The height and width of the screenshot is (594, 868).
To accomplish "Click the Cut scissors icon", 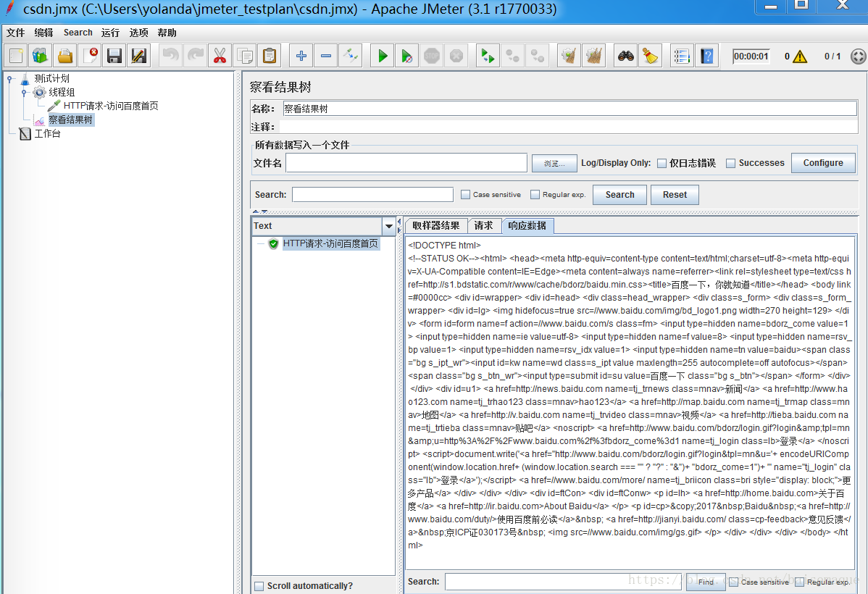I will tap(220, 56).
